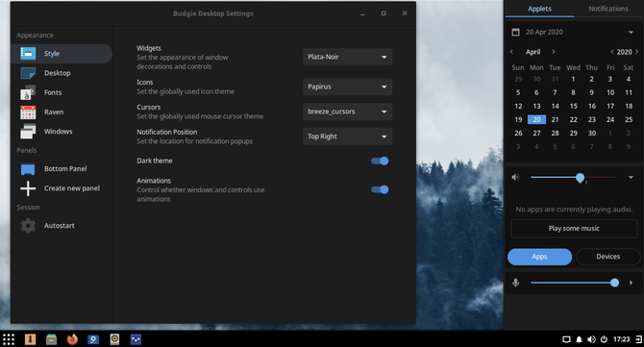The height and width of the screenshot is (347, 644).
Task: Click Create new panel plus icon
Action: click(x=28, y=188)
